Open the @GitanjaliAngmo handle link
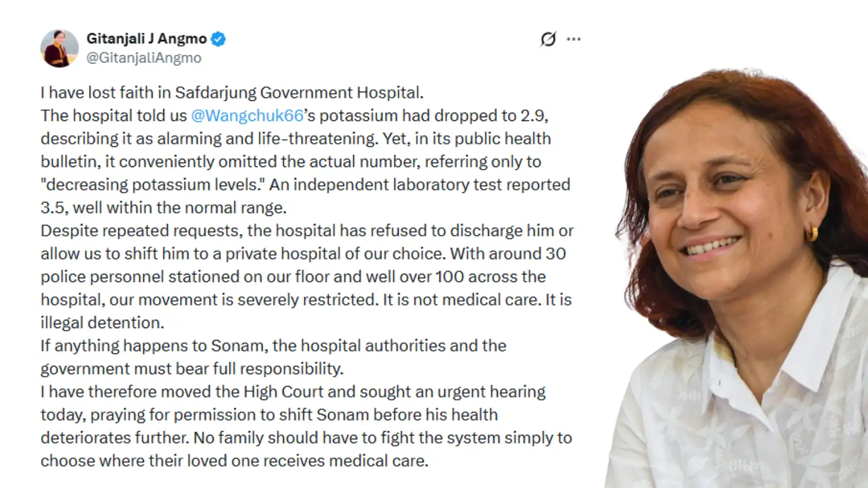 144,58
